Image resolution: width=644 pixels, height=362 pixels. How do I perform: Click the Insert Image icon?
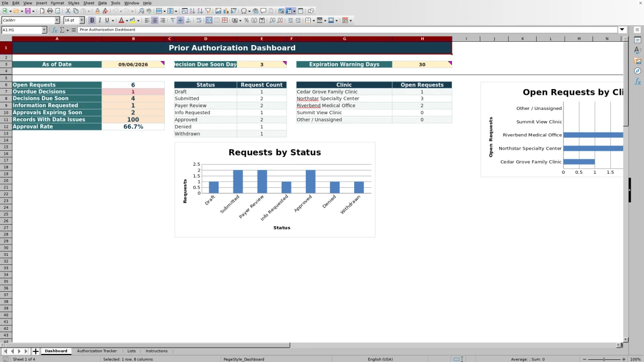click(218, 11)
